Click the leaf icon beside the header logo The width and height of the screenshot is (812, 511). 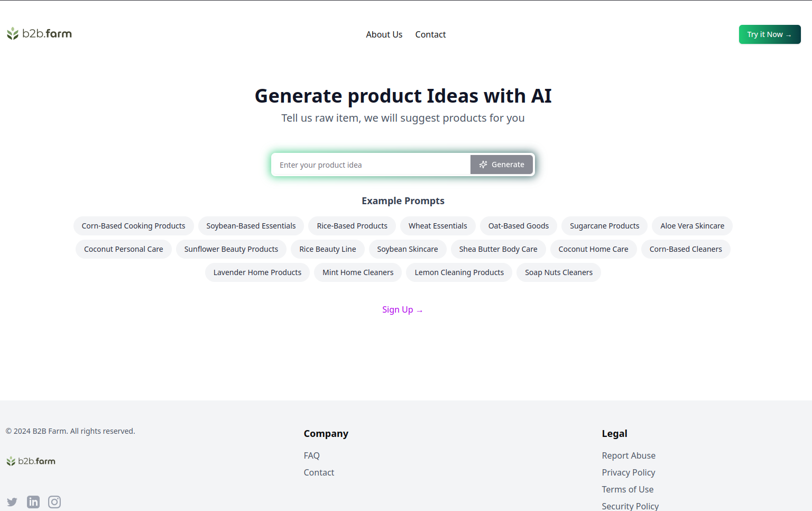coord(12,33)
